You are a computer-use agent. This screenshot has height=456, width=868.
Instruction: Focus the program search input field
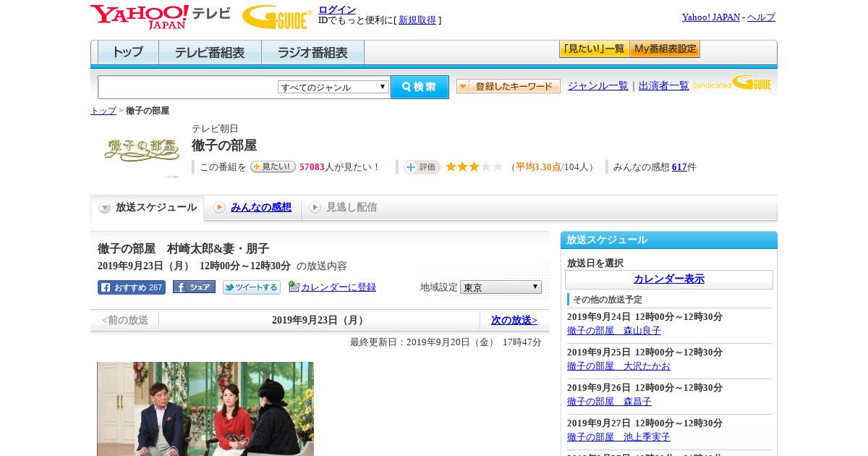188,87
